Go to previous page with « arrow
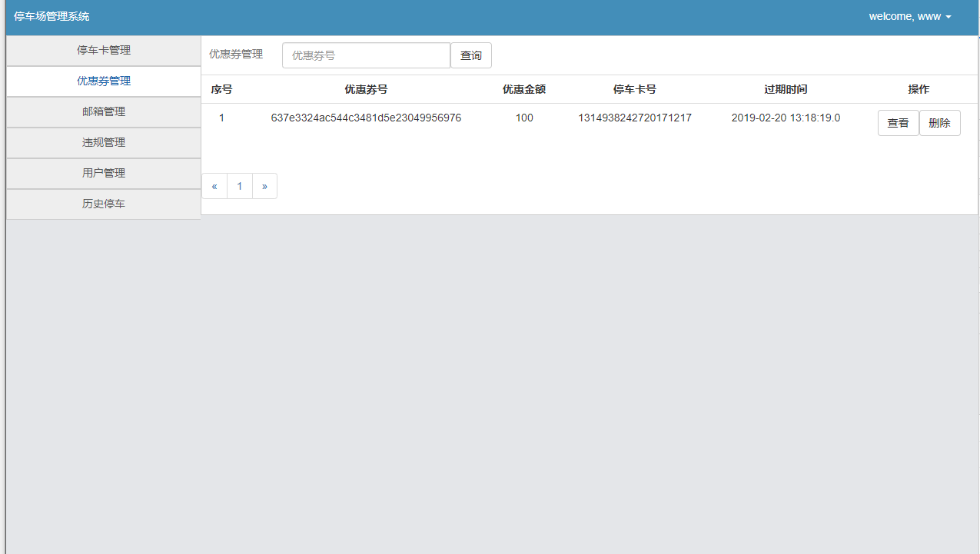This screenshot has height=554, width=980. 214,185
